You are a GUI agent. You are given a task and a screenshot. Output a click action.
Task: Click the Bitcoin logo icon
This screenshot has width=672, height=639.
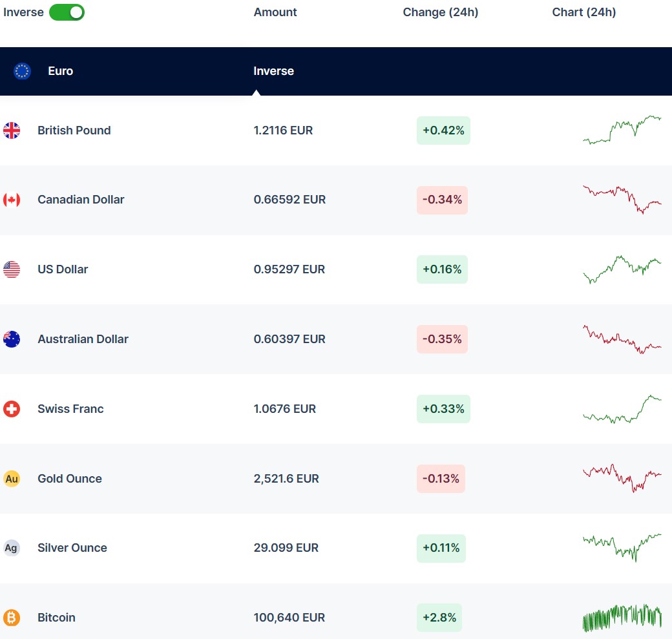(x=12, y=618)
